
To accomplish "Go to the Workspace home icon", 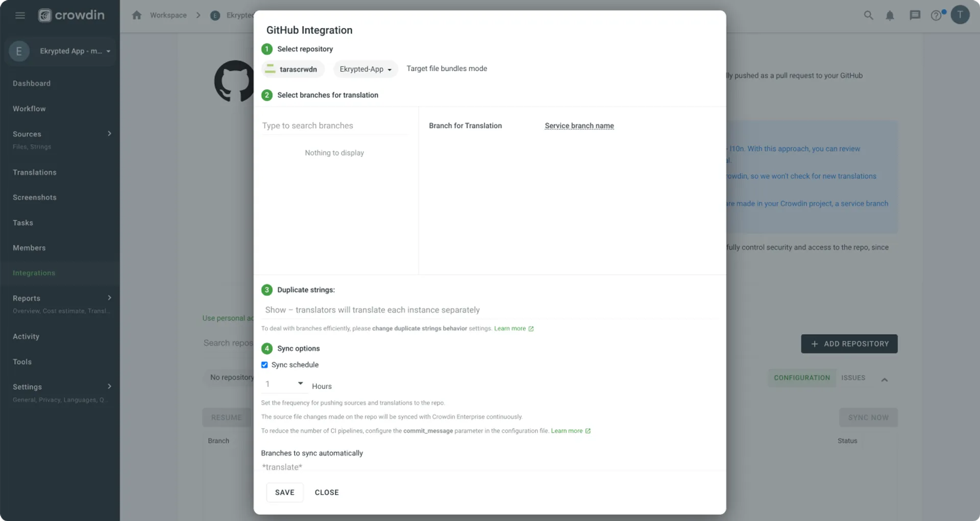I will 136,15.
